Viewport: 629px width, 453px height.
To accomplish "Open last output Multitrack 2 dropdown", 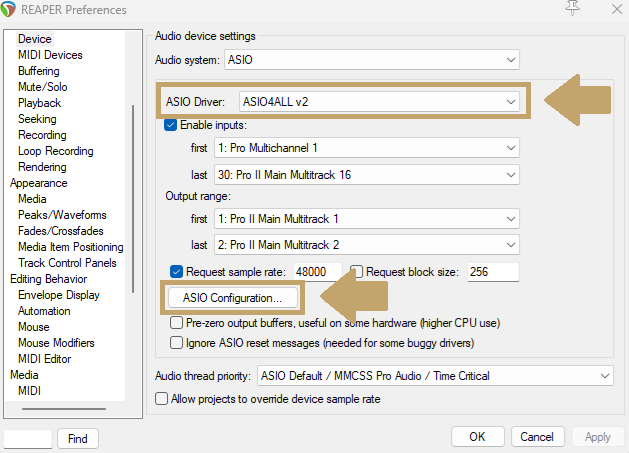I will point(367,245).
